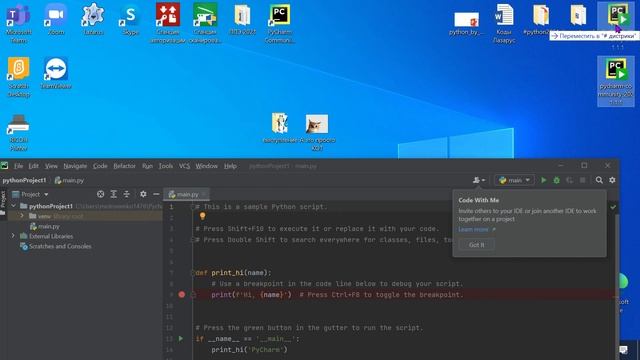Select the Word document on desktop
This screenshot has width=640, height=360.
504,23
